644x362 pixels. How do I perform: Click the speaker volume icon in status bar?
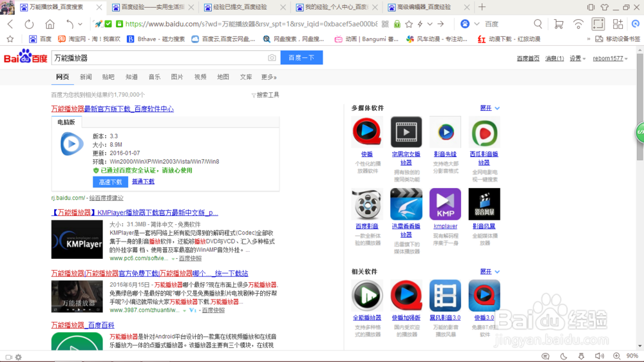coord(599,356)
